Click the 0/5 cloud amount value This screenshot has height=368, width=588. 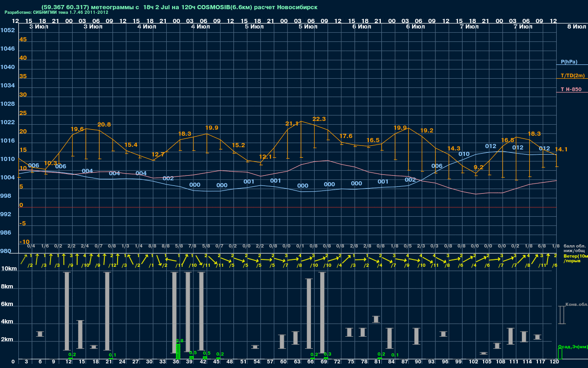pyautogui.click(x=407, y=246)
